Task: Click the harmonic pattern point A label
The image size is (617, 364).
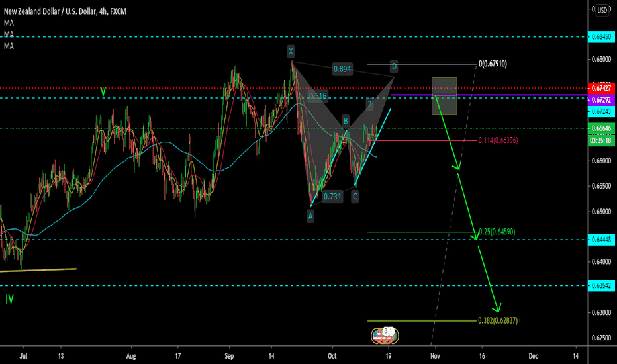Action: (x=310, y=216)
